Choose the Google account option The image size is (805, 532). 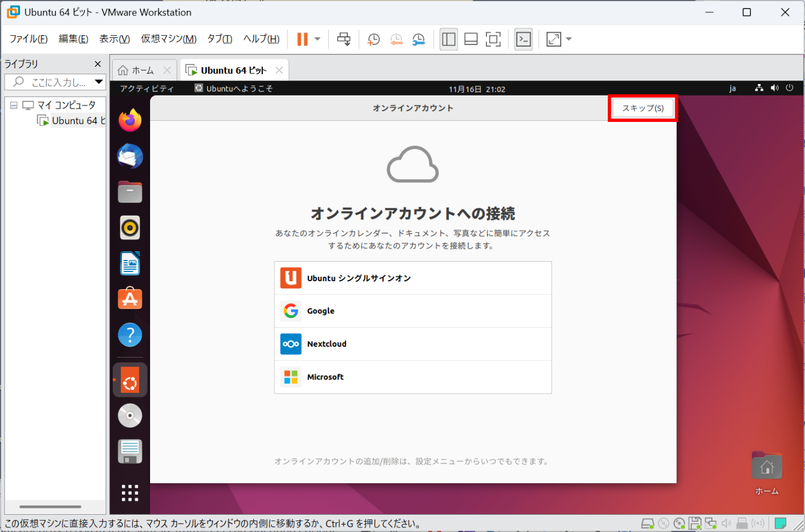point(413,311)
